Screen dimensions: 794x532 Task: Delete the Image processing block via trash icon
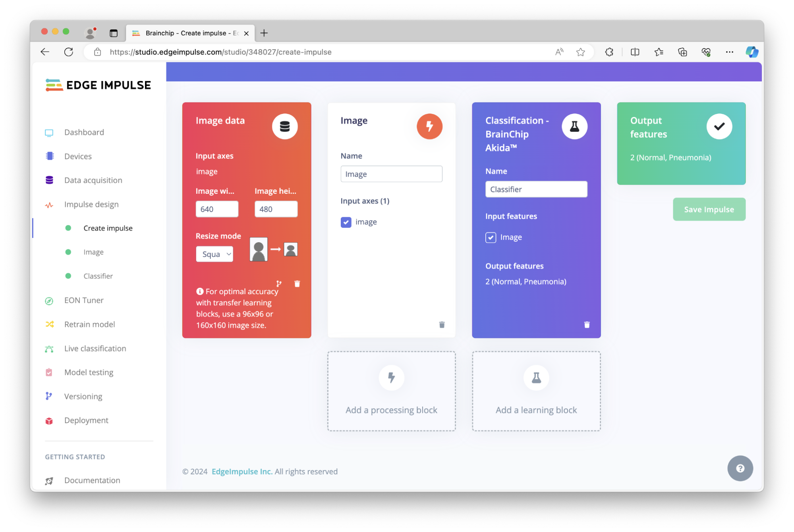442,325
